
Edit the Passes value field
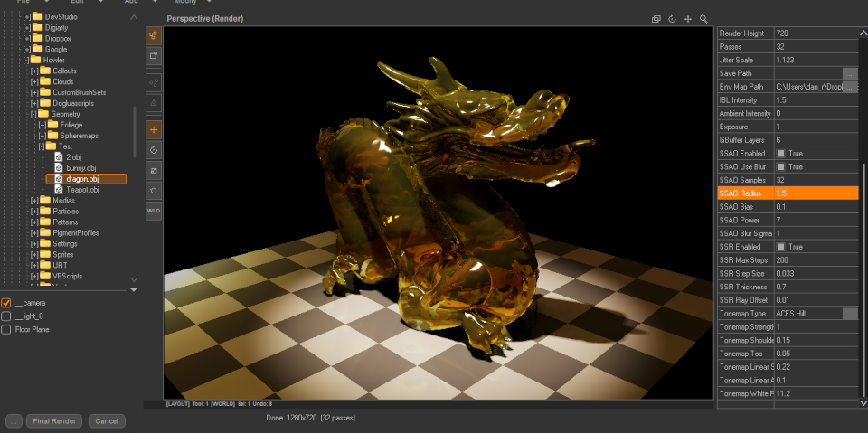(816, 46)
